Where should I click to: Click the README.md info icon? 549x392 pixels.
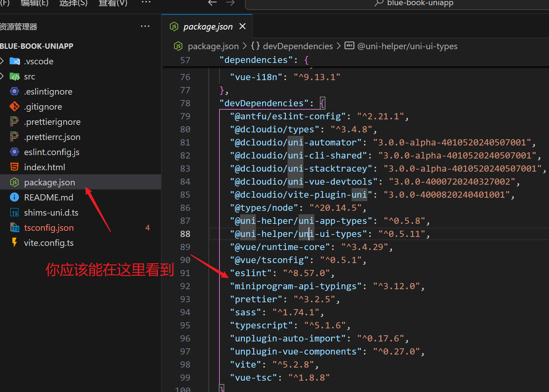[14, 197]
